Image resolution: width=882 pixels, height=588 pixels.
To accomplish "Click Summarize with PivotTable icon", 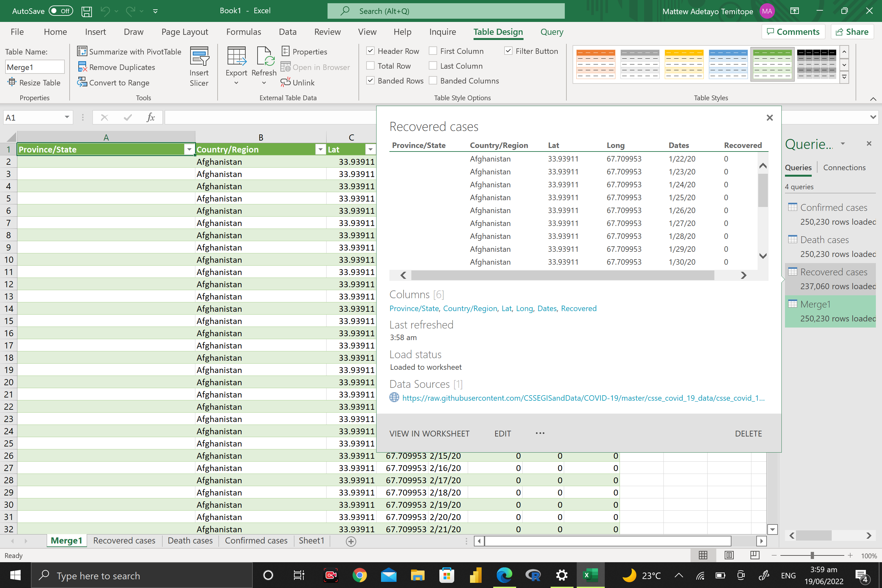I will tap(82, 51).
